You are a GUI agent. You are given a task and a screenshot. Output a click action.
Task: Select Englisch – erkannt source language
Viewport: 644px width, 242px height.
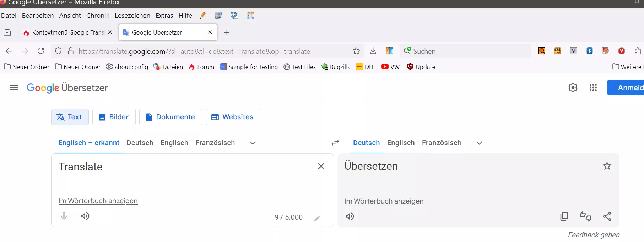tap(89, 143)
